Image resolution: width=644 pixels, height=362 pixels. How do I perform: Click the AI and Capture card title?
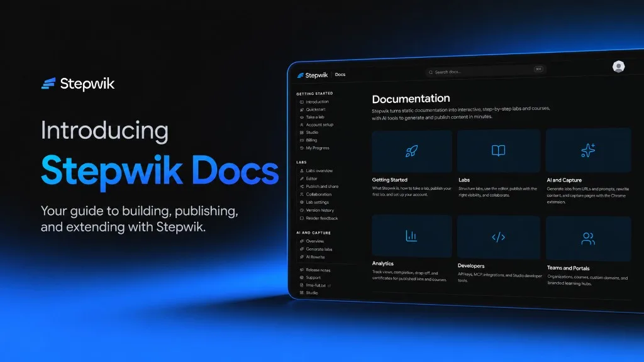[564, 180]
